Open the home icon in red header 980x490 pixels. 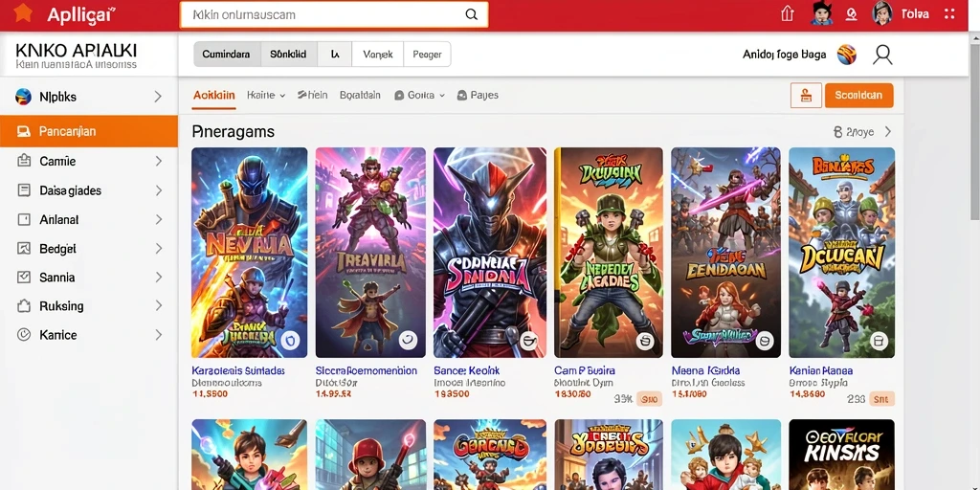click(x=788, y=13)
